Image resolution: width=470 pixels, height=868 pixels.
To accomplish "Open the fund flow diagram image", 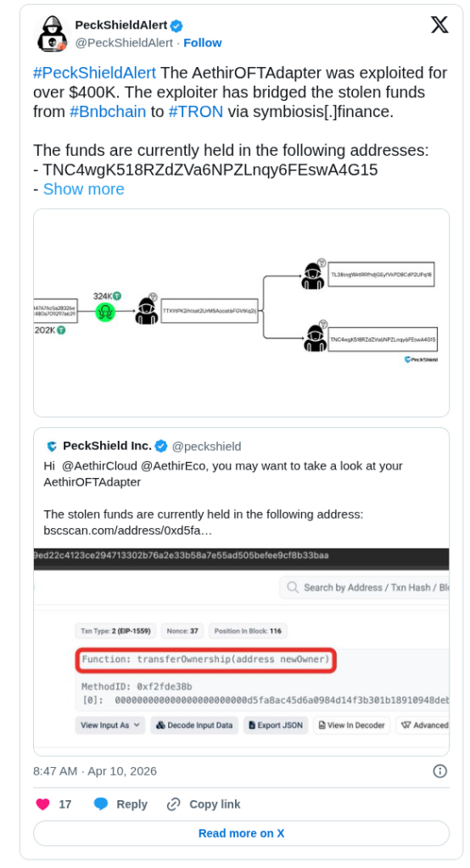I will click(241, 313).
